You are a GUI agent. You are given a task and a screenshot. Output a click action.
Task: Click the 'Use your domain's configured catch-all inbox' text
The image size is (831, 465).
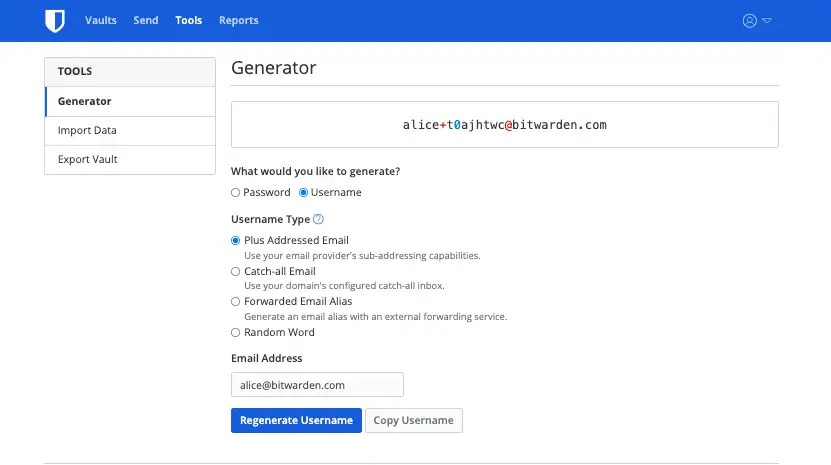(x=344, y=286)
